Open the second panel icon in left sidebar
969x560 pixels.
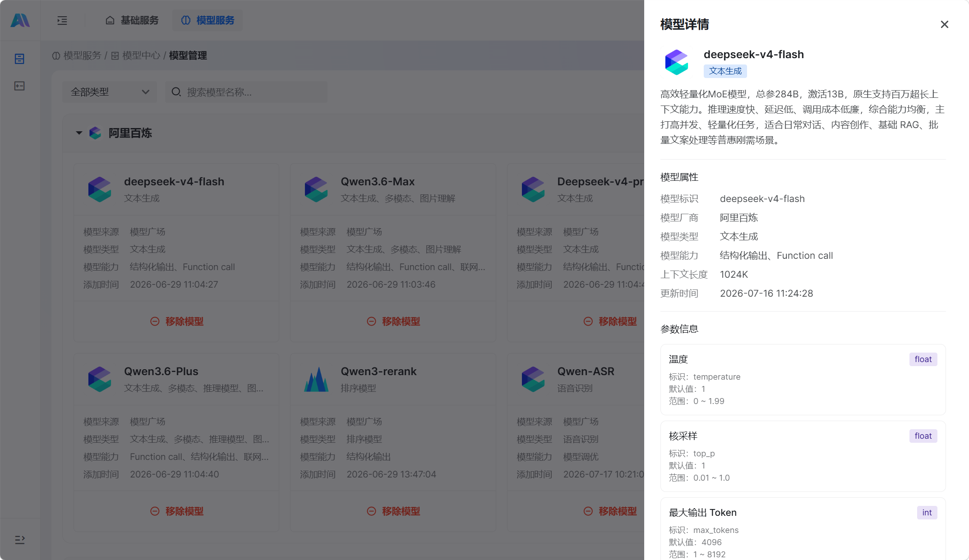[19, 86]
